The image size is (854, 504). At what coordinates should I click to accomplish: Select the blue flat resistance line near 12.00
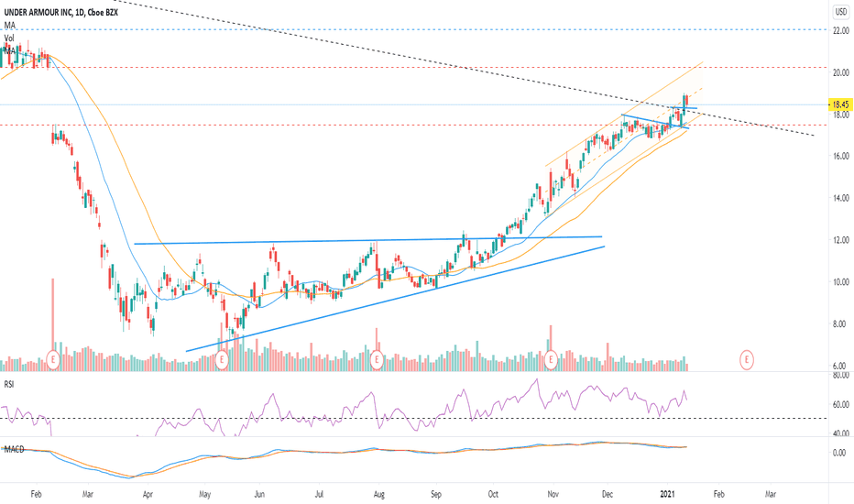367,240
